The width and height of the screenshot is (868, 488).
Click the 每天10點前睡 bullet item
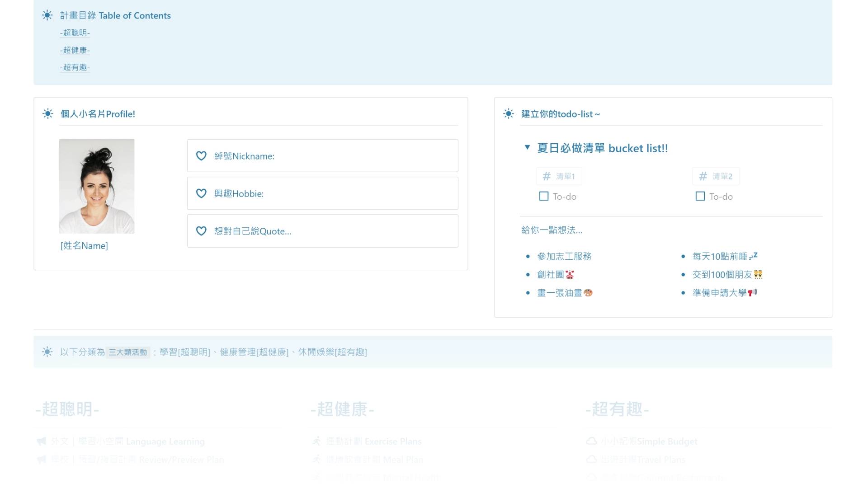(x=725, y=257)
